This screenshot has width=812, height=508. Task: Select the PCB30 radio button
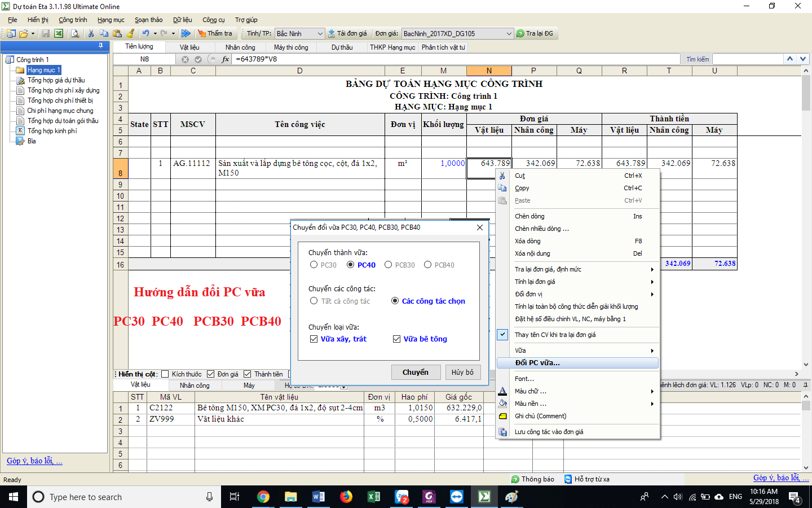388,264
